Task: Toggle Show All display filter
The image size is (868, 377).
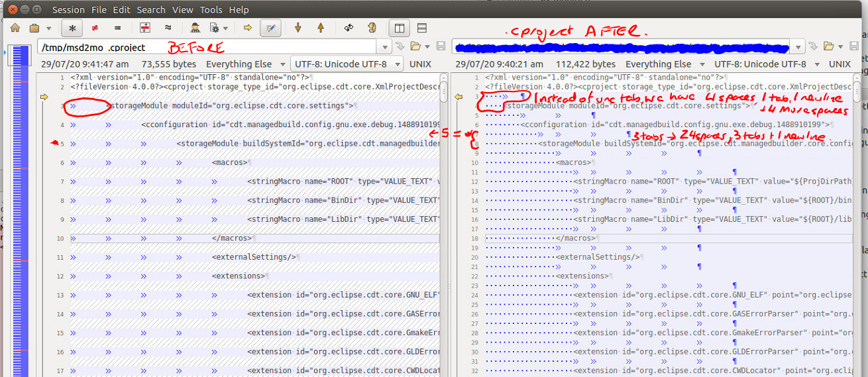Action: [x=72, y=28]
